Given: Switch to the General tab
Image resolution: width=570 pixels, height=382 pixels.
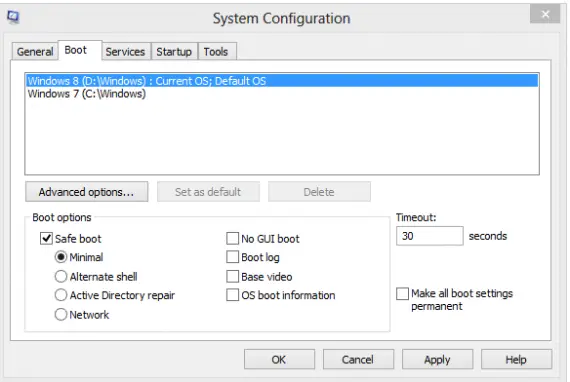Looking at the screenshot, I should pyautogui.click(x=35, y=52).
